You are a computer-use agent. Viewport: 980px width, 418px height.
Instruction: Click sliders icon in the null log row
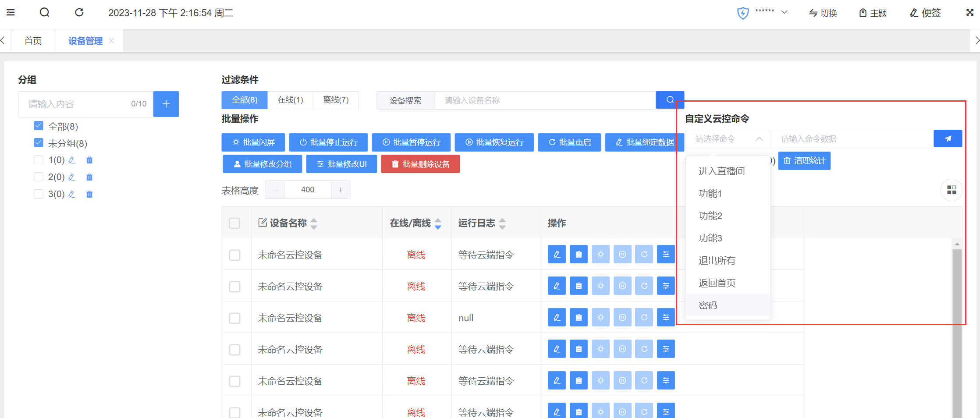(x=666, y=317)
